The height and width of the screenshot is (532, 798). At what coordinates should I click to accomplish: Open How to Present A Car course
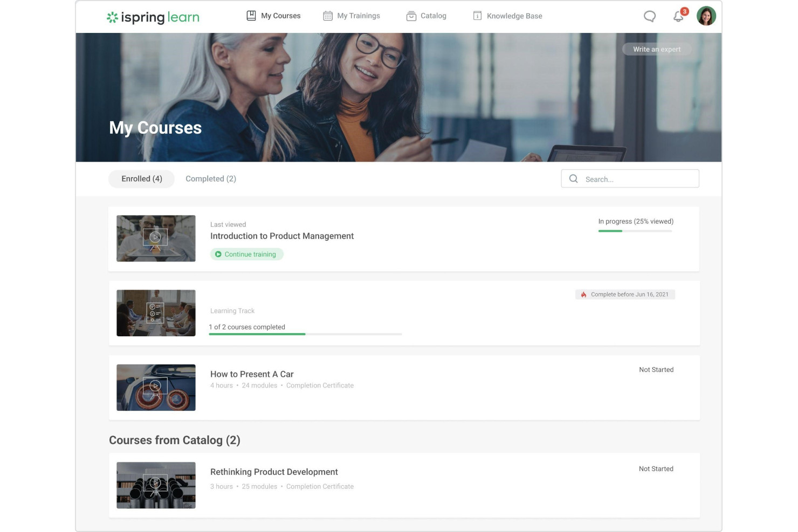(252, 374)
